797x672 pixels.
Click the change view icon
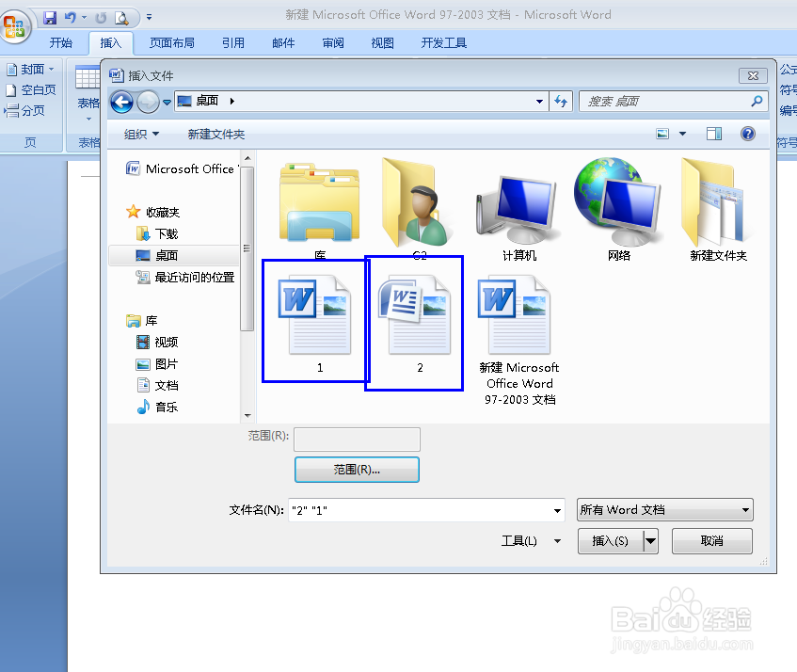[x=662, y=134]
